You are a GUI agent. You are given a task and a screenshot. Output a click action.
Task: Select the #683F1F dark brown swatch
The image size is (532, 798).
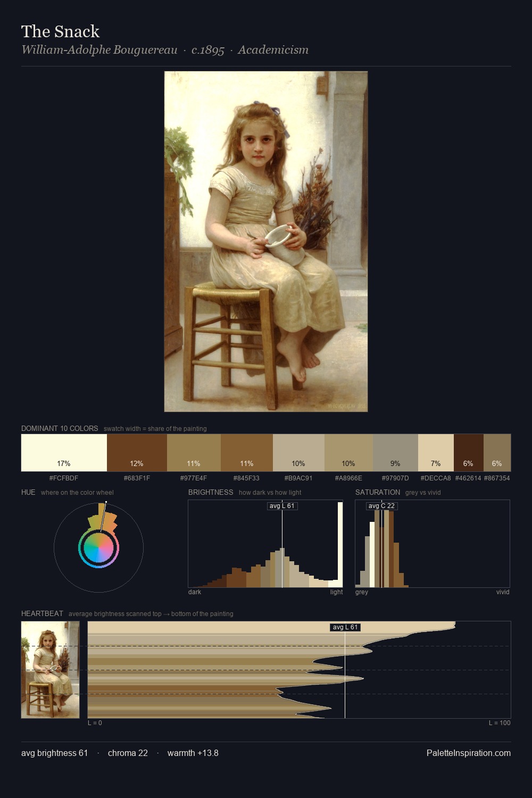[137, 453]
